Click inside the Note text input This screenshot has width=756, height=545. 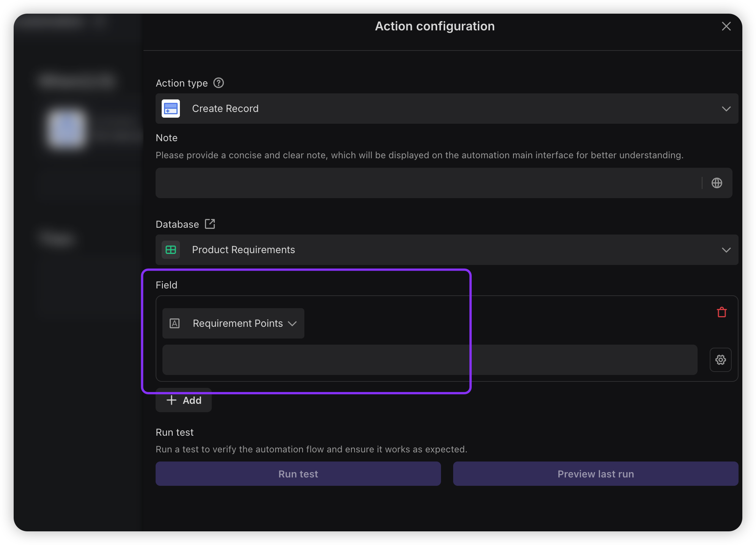(x=428, y=183)
